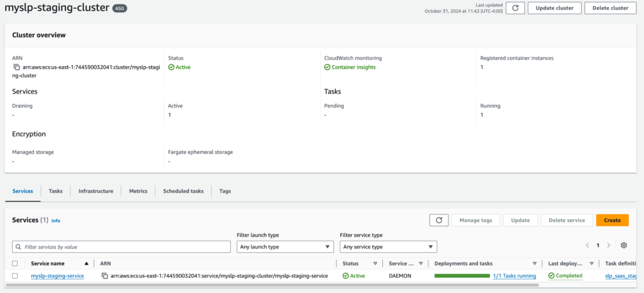Click the DAEMON service type cell
644x293 pixels.
pos(401,276)
